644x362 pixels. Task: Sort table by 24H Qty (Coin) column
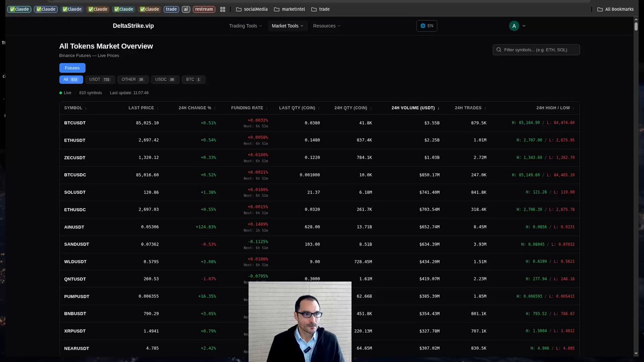(x=353, y=108)
